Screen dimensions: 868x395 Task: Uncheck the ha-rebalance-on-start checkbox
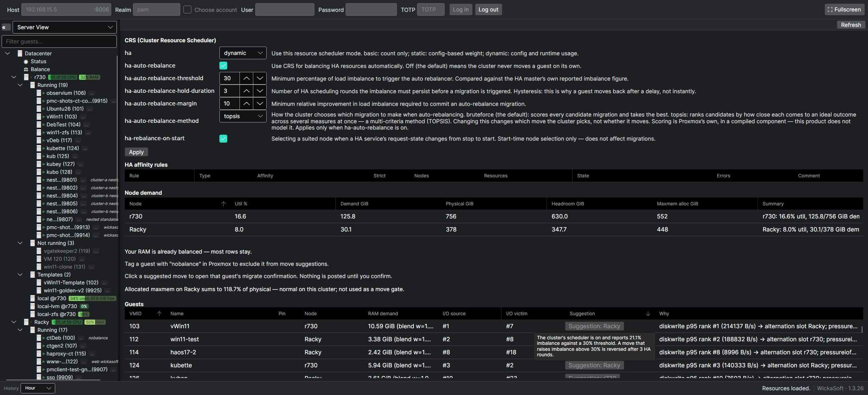pyautogui.click(x=223, y=139)
